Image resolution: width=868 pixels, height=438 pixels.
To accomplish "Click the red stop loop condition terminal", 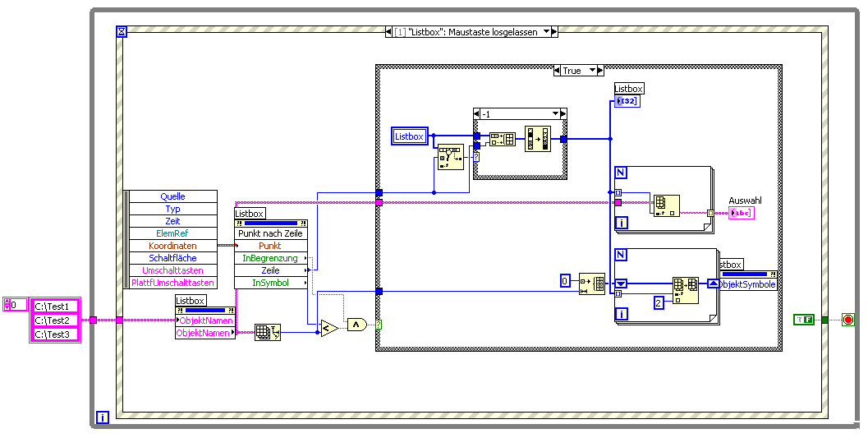I will 848,320.
